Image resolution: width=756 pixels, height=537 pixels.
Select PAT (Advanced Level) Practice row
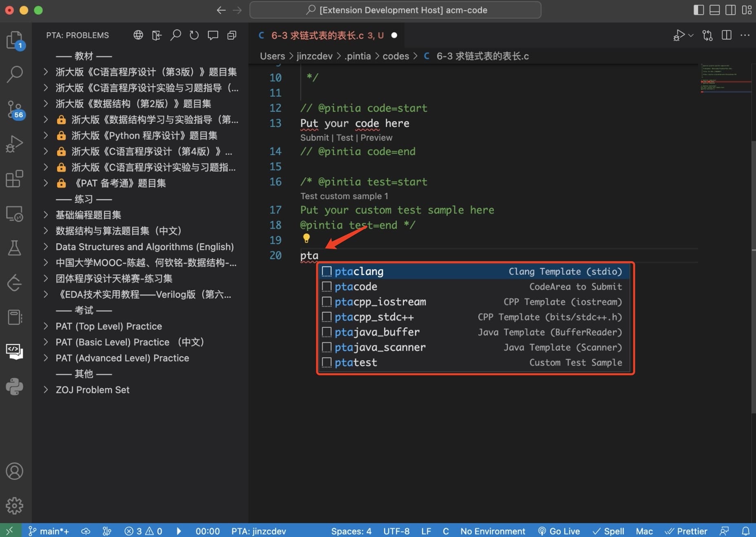tap(140, 358)
